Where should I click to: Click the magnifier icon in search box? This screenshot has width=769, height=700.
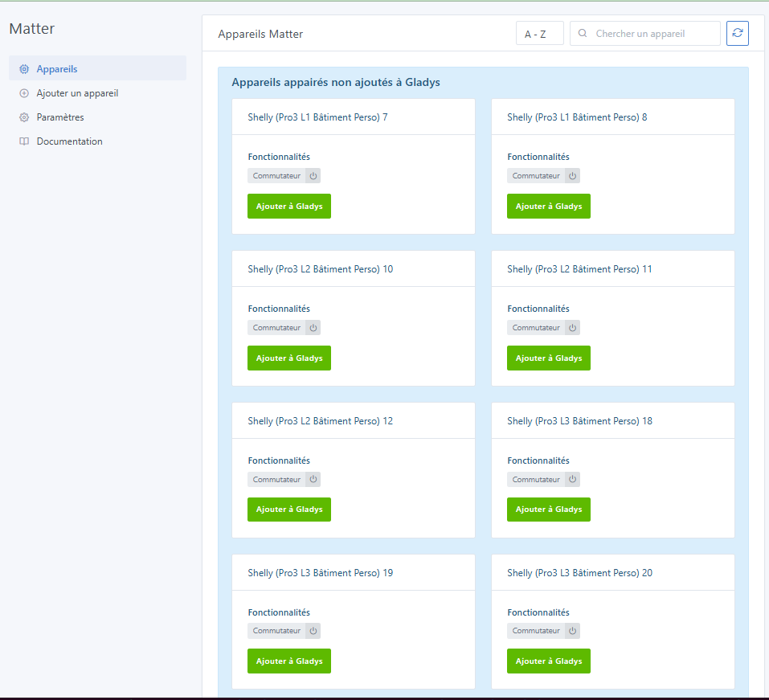583,34
